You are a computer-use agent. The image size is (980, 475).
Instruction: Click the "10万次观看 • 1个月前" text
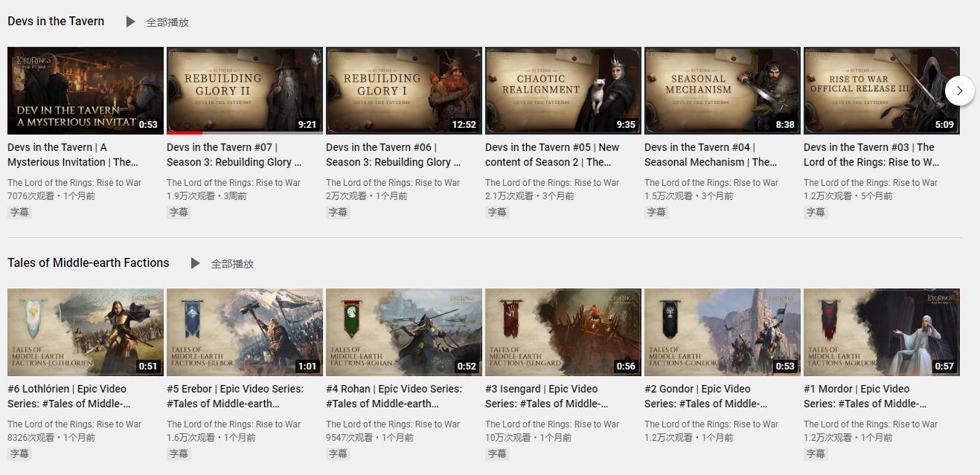[x=527, y=438]
